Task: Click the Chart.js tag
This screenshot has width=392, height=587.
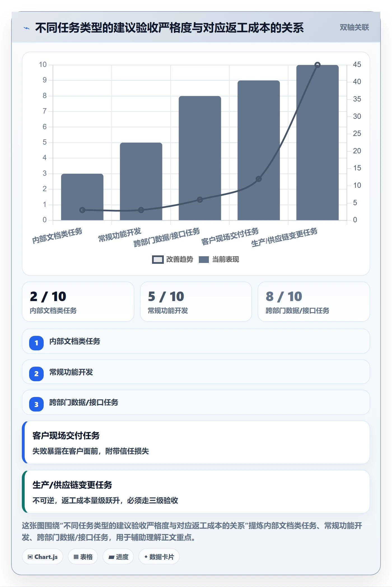Action: click(43, 557)
